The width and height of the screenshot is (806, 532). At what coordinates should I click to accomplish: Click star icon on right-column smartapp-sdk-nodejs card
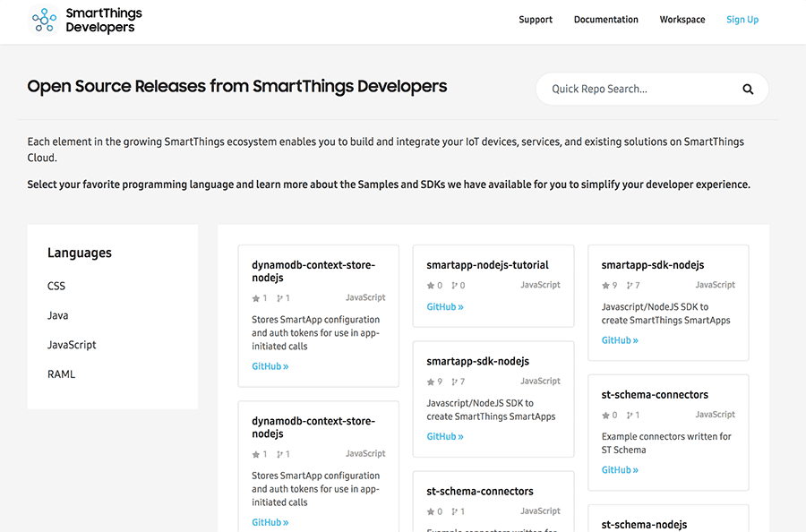(605, 286)
